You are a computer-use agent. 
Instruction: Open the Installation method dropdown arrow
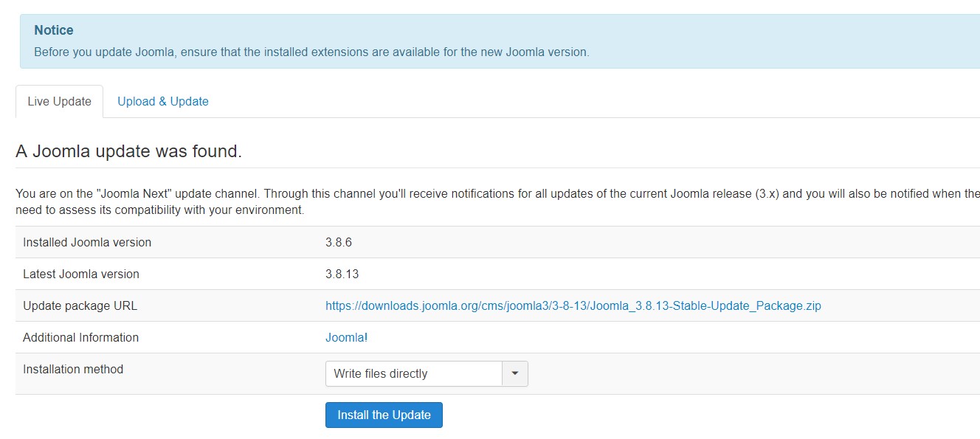514,373
